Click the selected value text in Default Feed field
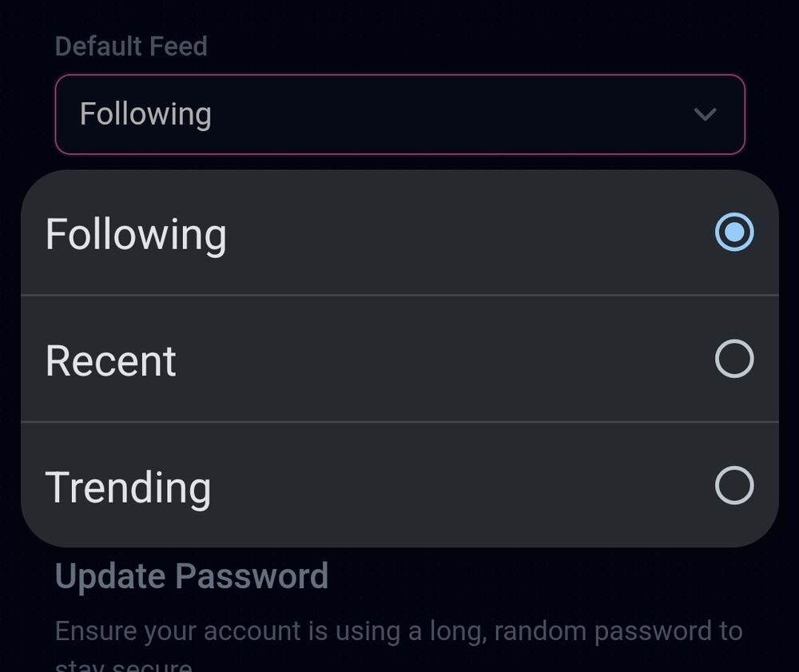The image size is (799, 672). (145, 114)
